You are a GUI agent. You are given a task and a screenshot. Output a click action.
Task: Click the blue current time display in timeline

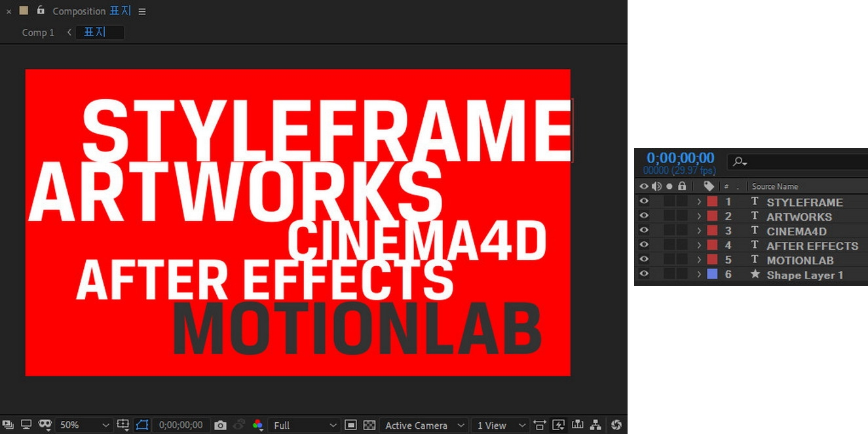coord(680,158)
